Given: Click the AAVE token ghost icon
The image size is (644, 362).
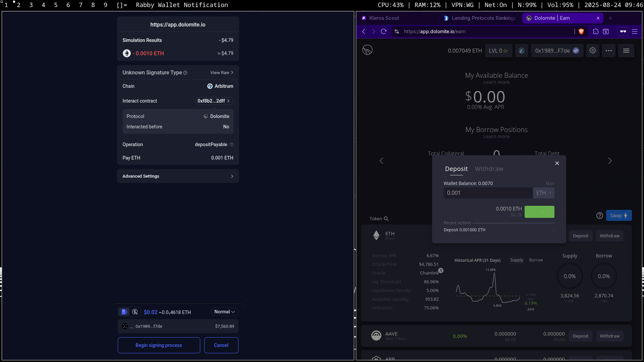Looking at the screenshot, I should 376,336.
